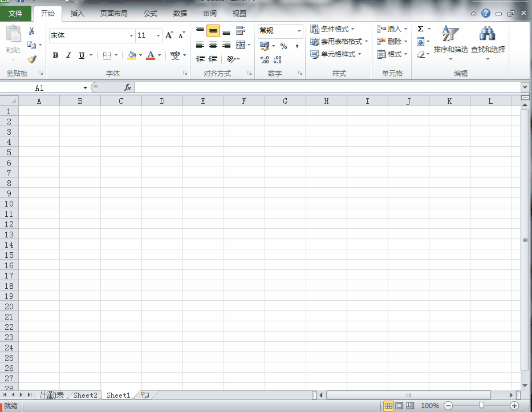This screenshot has height=412, width=532.
Task: Click the Cut scissors icon
Action: [31, 31]
